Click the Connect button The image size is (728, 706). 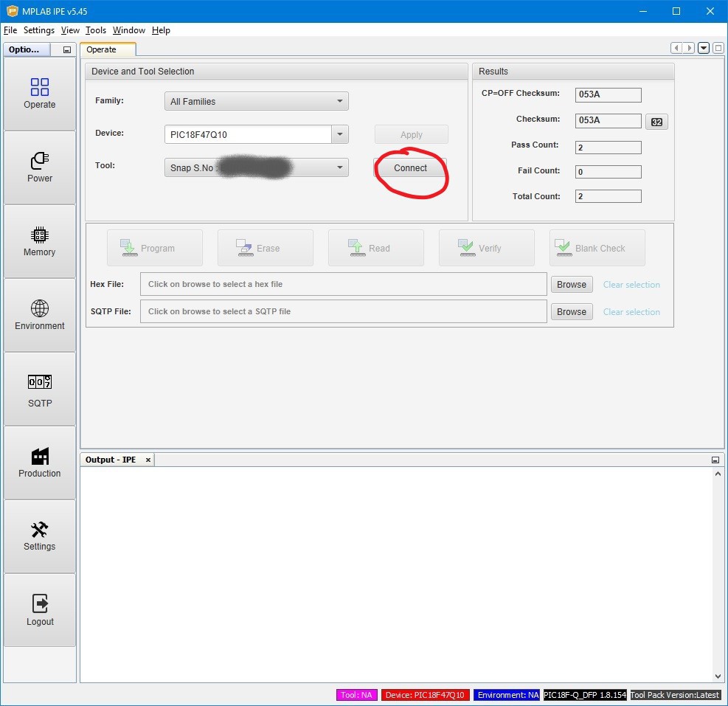410,167
